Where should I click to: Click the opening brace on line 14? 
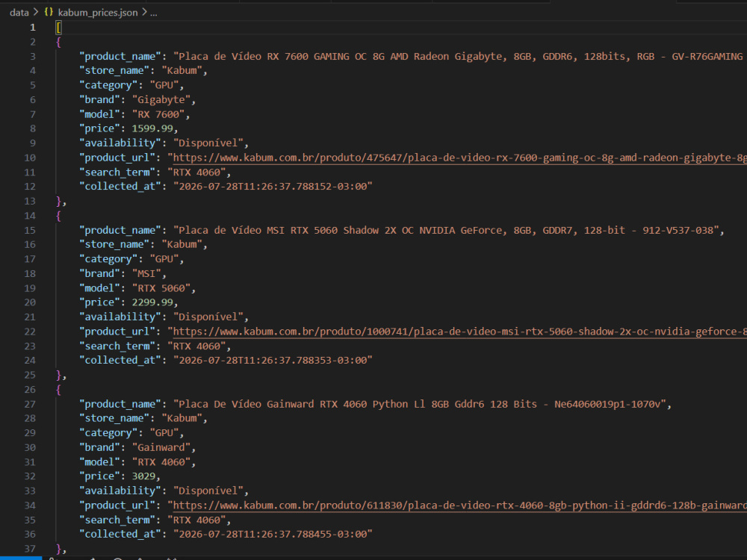coord(58,216)
